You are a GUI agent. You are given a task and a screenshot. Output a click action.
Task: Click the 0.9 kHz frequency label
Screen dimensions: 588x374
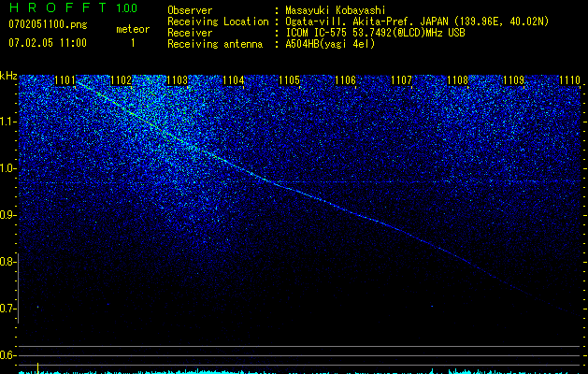pos(7,215)
